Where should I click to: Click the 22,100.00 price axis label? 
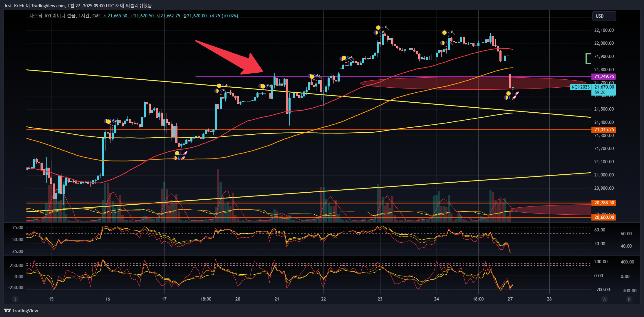(x=604, y=30)
